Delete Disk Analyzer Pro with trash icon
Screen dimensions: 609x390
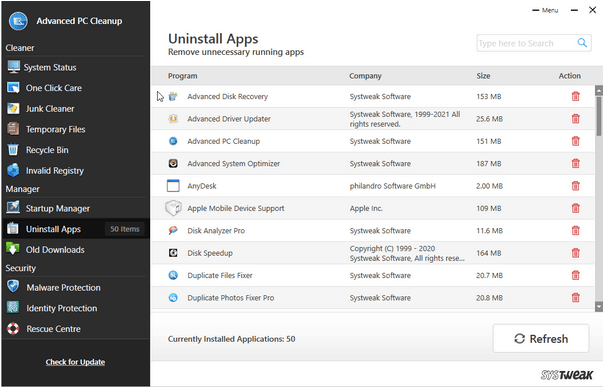coord(576,231)
